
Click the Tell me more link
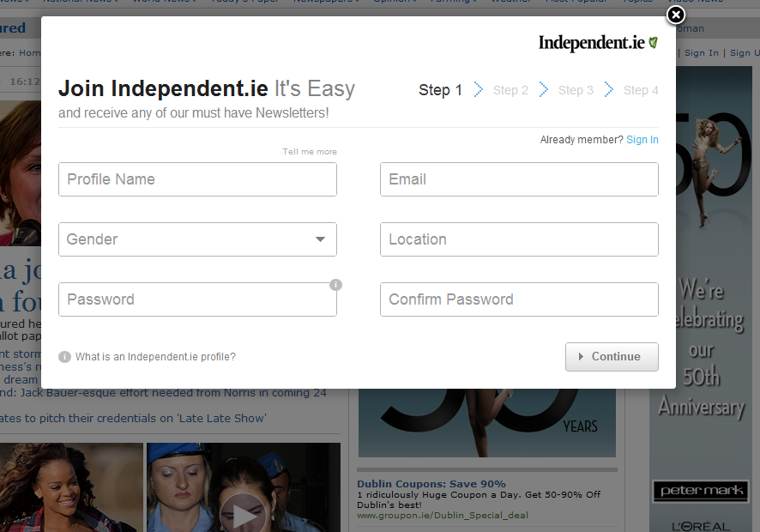click(310, 152)
